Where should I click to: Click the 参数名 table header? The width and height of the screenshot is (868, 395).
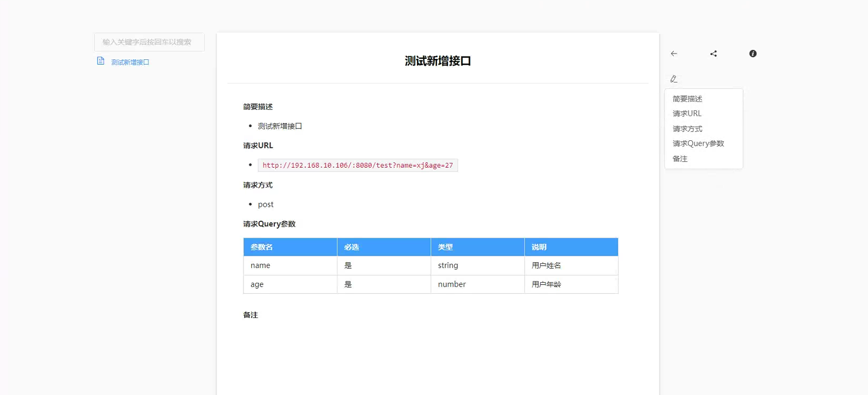tap(290, 247)
